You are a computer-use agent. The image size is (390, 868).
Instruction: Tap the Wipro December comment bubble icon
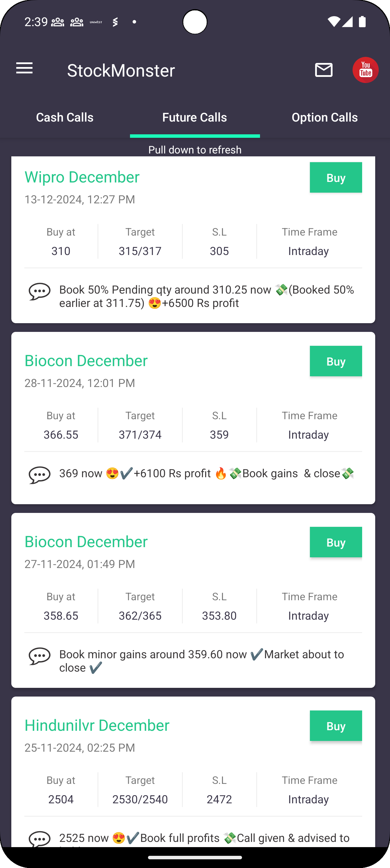tap(39, 292)
